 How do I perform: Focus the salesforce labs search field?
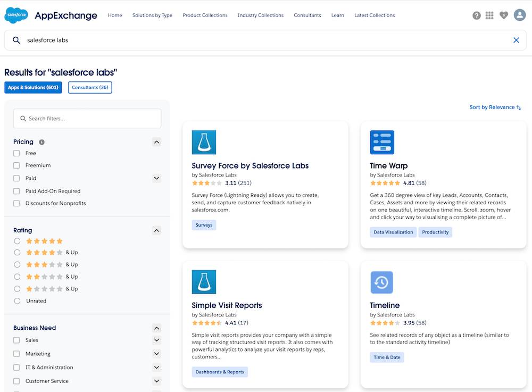point(265,40)
